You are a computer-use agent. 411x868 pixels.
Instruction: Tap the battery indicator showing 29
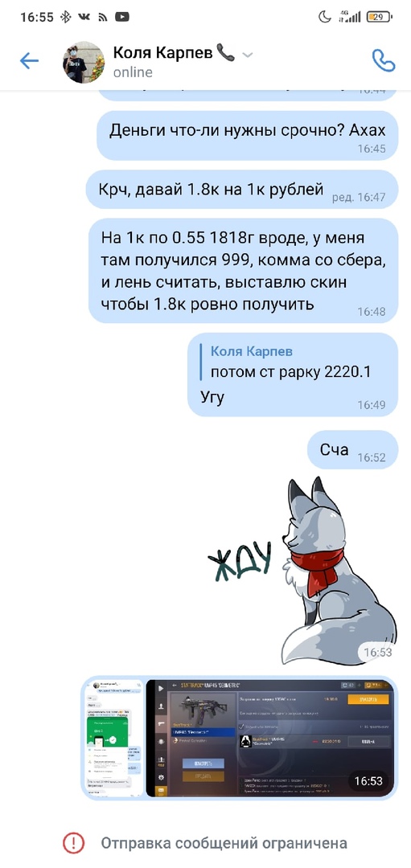click(380, 17)
